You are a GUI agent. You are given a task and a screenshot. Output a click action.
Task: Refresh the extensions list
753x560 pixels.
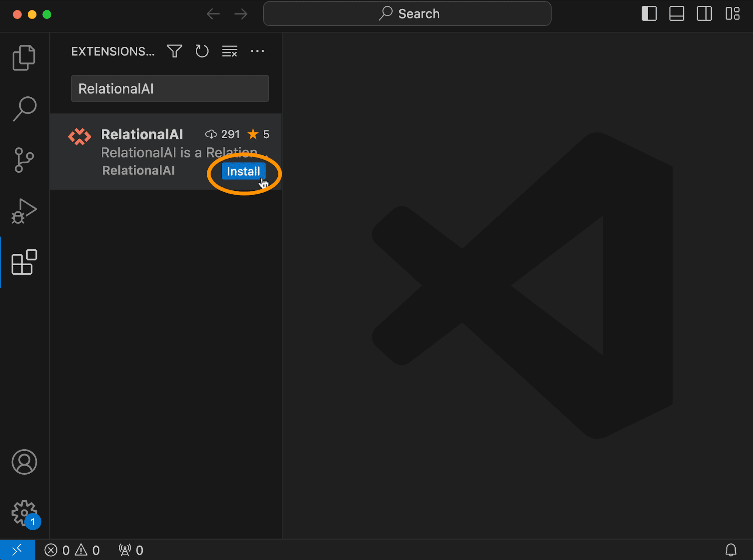pos(202,51)
